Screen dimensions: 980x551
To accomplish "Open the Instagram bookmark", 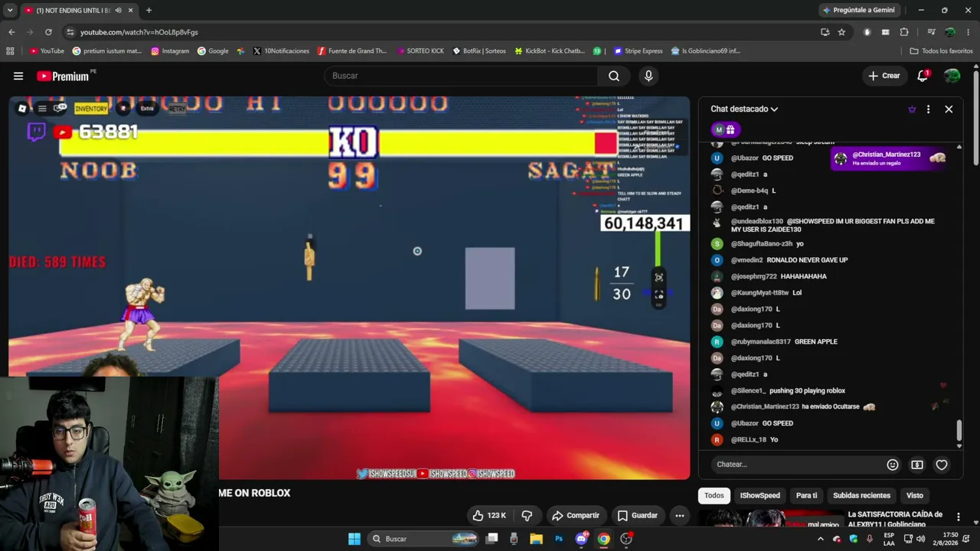I will tap(170, 51).
